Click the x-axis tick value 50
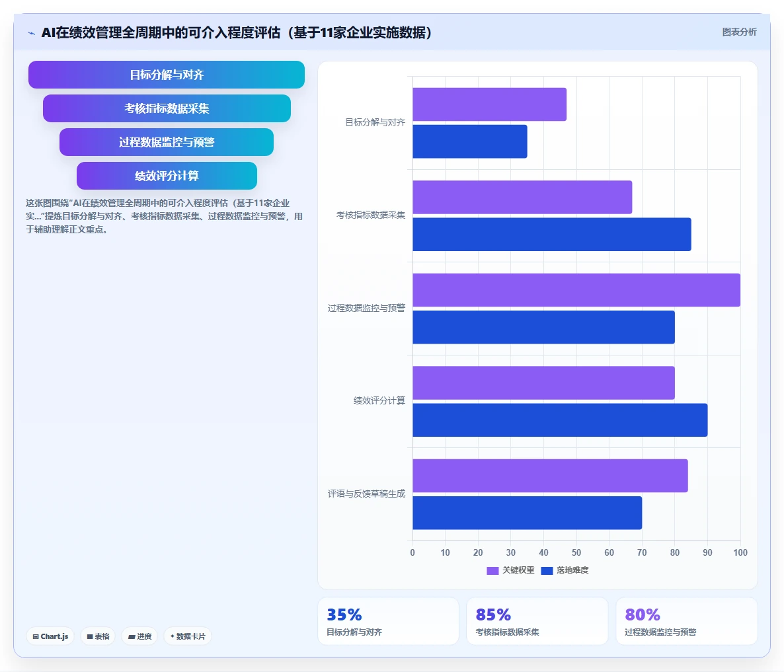 pos(576,552)
